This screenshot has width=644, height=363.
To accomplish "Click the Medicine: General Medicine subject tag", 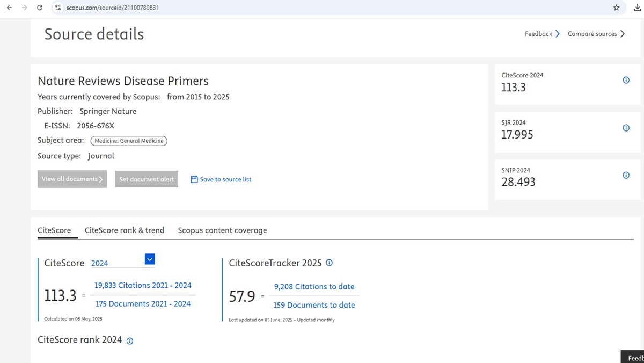I will pos(129,141).
